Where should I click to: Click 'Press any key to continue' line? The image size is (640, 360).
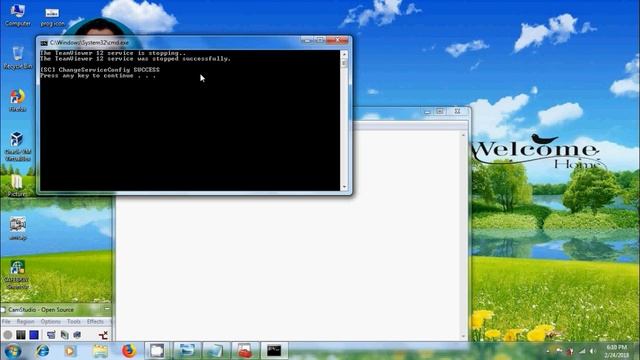coord(98,76)
